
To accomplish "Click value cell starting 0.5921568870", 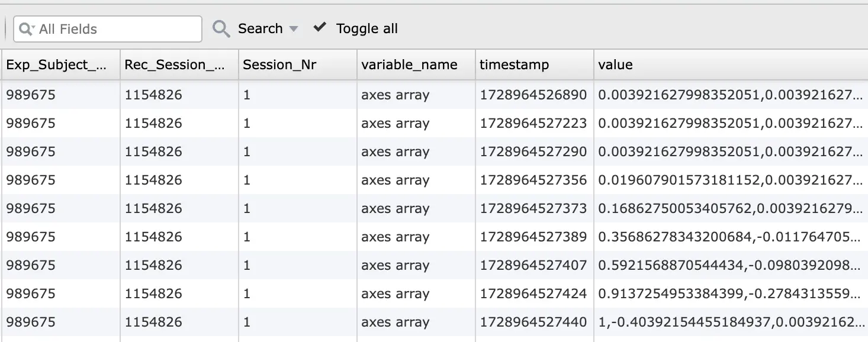I will [x=731, y=265].
